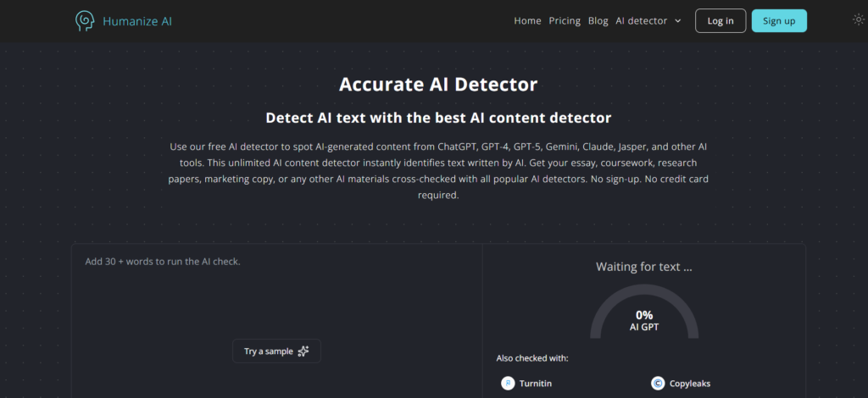The image size is (868, 398).
Task: Select the Copyleaks label
Action: [692, 384]
